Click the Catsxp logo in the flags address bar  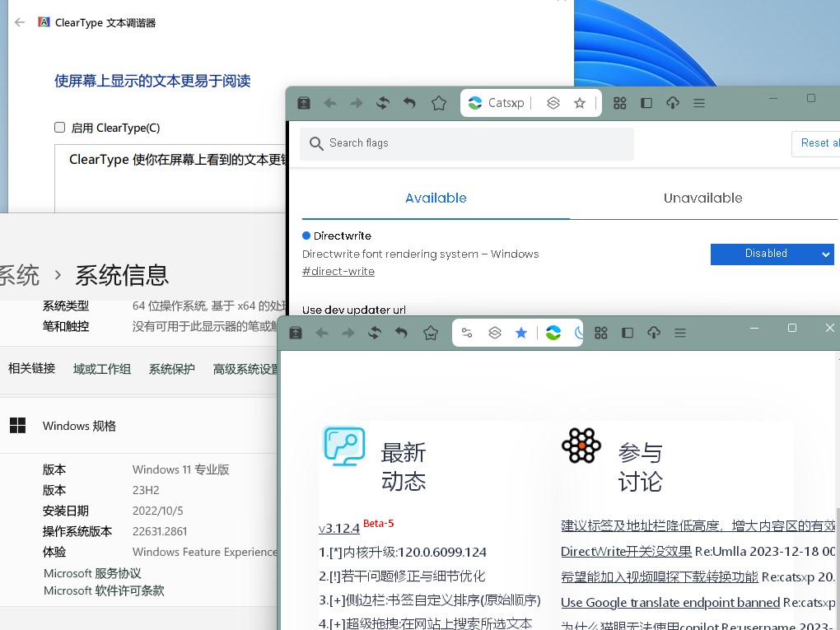474,103
